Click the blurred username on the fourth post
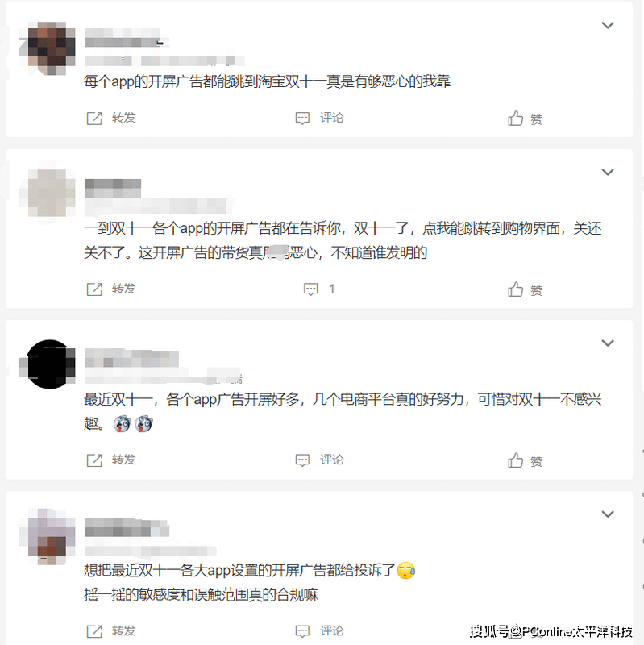 coord(127,528)
